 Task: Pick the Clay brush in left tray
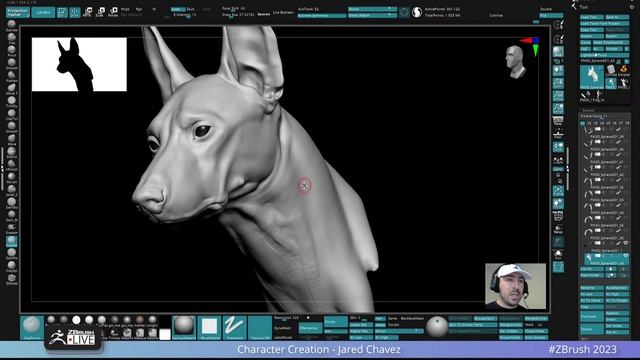click(x=11, y=38)
